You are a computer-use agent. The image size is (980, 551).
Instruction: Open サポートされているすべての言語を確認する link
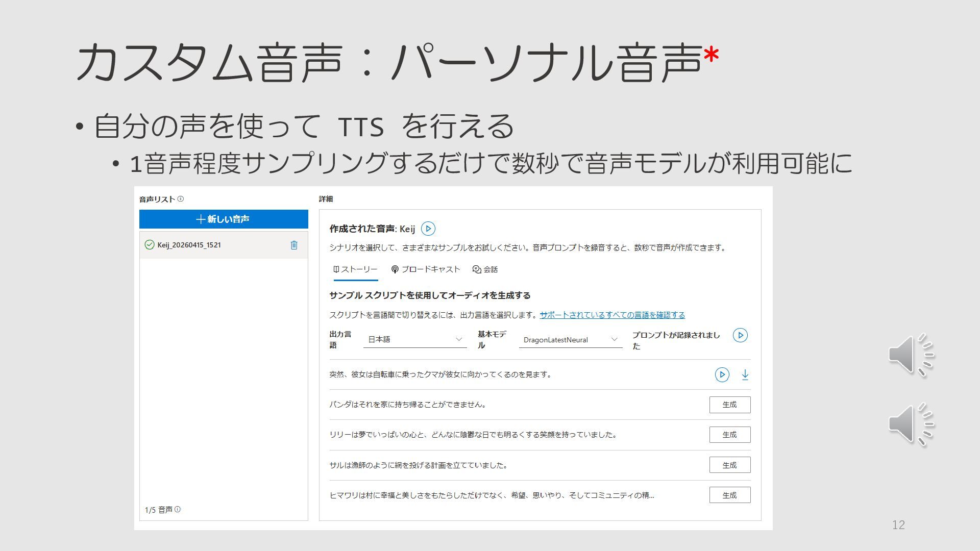tap(612, 315)
